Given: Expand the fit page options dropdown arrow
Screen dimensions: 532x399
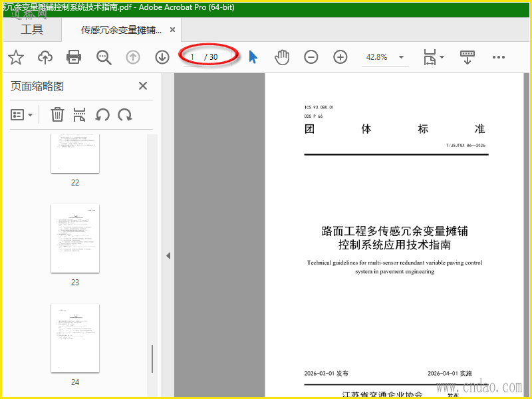Looking at the screenshot, I should point(442,57).
